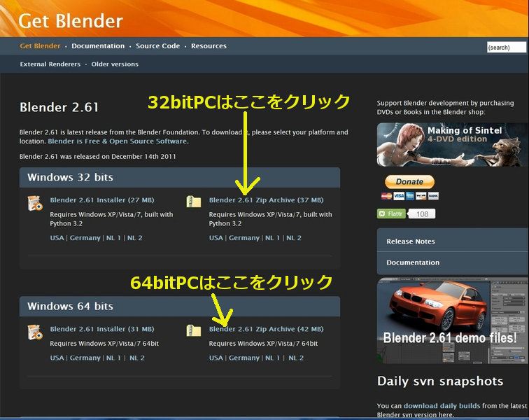Select USA mirror for 64-bit zip archive
The height and width of the screenshot is (420, 529).
pos(216,358)
